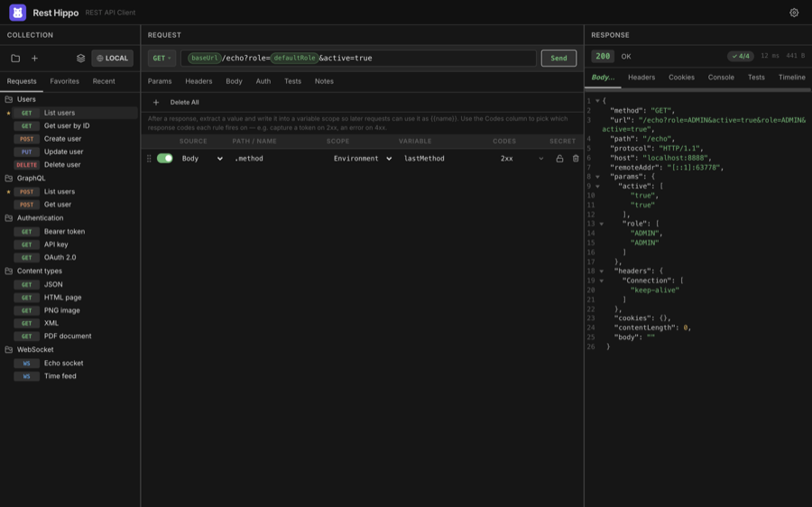Open the request Notes tab
Image resolution: width=812 pixels, height=507 pixels.
(324, 81)
